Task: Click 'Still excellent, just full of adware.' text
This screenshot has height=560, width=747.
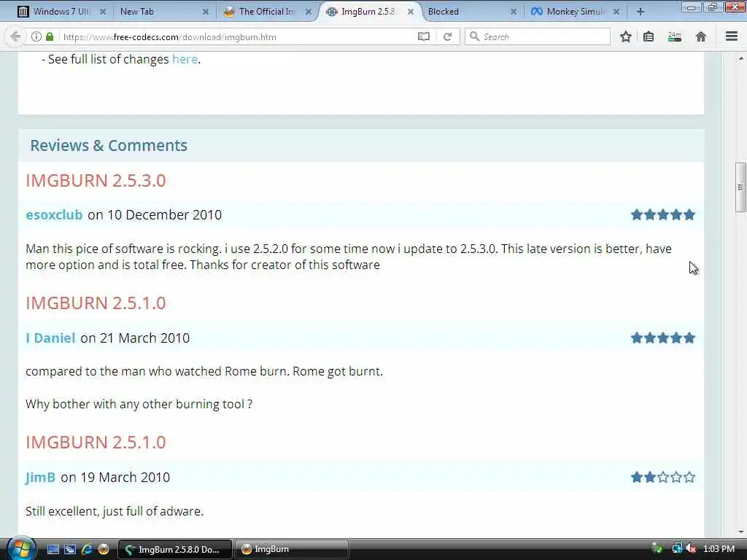Action: pyautogui.click(x=115, y=511)
